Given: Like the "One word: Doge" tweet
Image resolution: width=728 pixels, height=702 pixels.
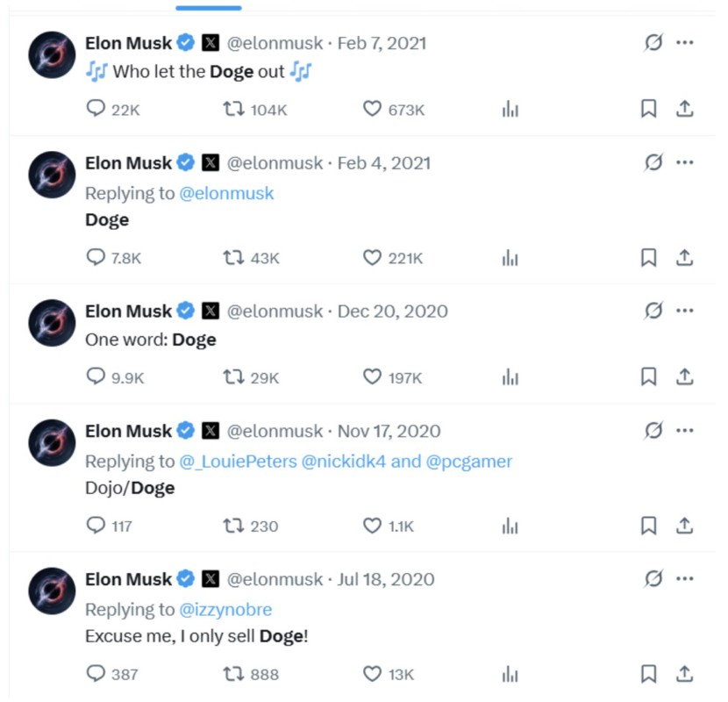Looking at the screenshot, I should (x=372, y=376).
